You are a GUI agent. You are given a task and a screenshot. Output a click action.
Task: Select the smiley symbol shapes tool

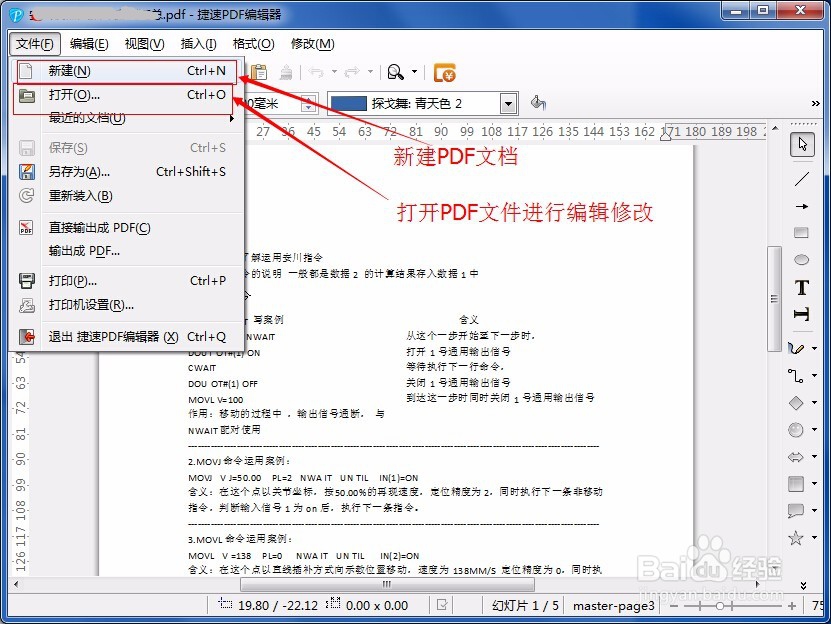796,430
